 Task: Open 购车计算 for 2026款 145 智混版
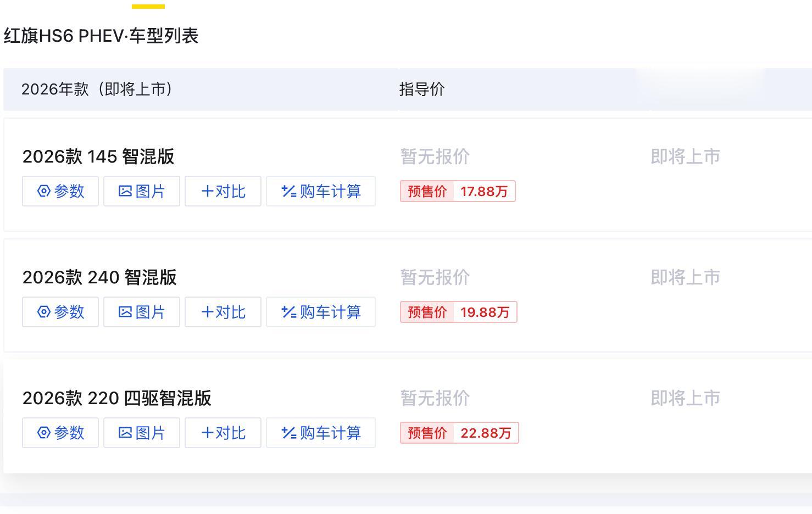321,191
